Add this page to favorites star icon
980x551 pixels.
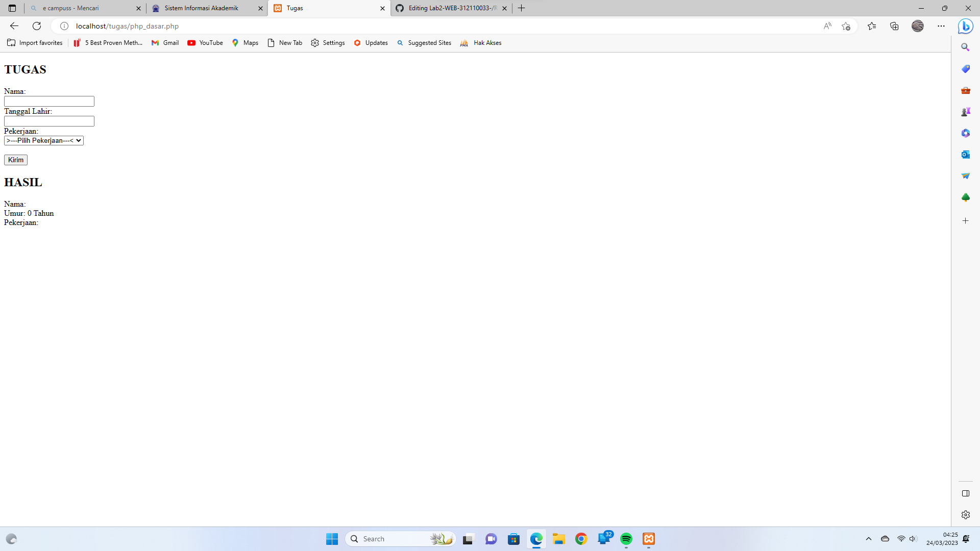tap(846, 26)
